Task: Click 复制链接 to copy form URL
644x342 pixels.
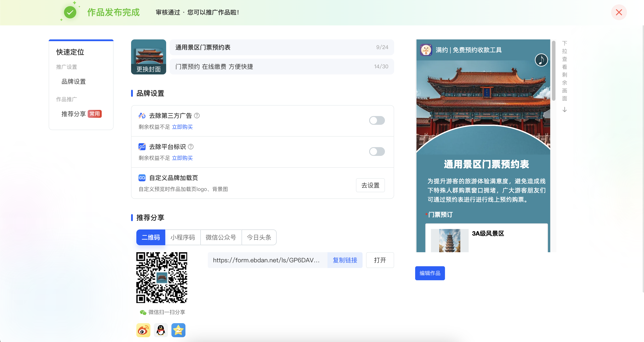Action: 345,260
